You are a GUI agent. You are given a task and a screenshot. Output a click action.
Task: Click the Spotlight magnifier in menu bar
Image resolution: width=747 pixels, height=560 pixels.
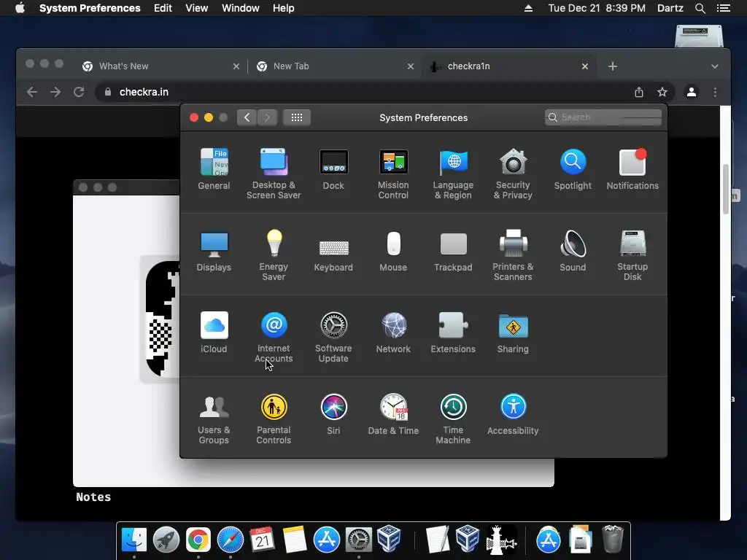[x=700, y=8]
